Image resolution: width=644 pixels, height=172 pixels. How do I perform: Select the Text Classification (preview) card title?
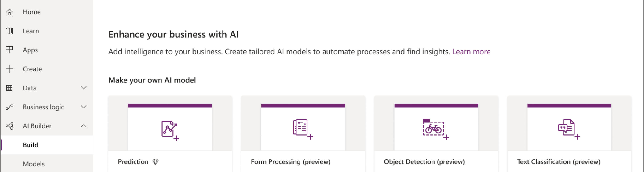(x=559, y=162)
